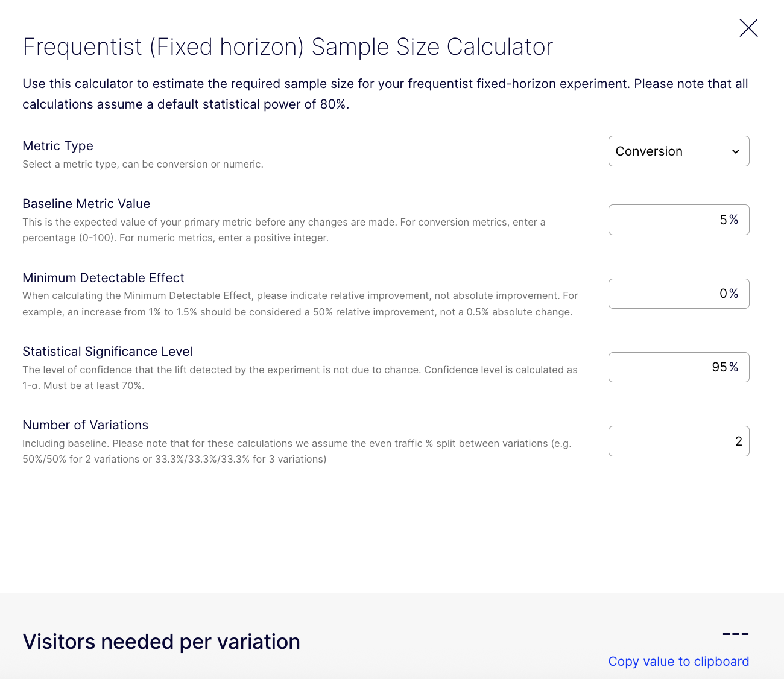Click the Baseline Metric Value label
784x679 pixels.
tap(86, 204)
